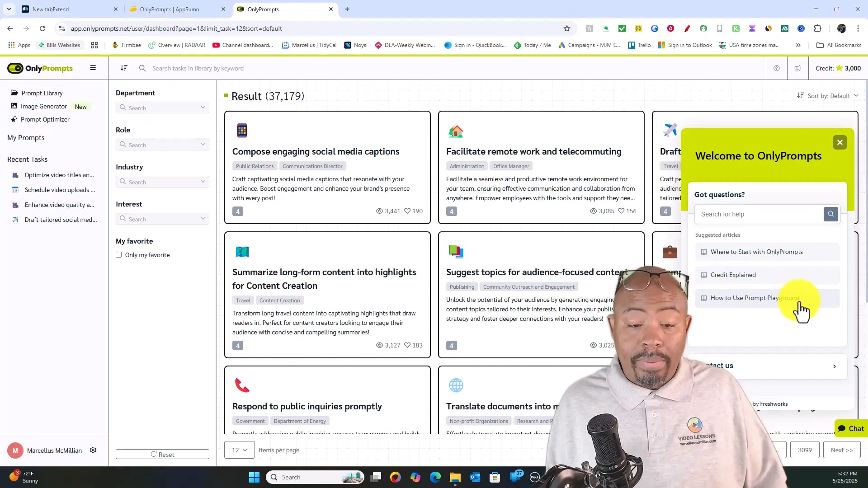
Task: Open the announcements megaphone icon
Action: (798, 68)
